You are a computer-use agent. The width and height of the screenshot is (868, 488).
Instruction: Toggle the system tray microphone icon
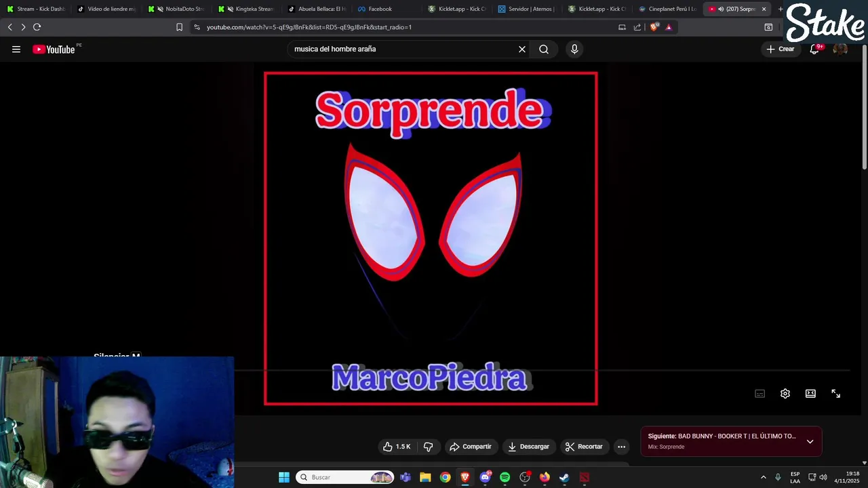[x=778, y=477]
